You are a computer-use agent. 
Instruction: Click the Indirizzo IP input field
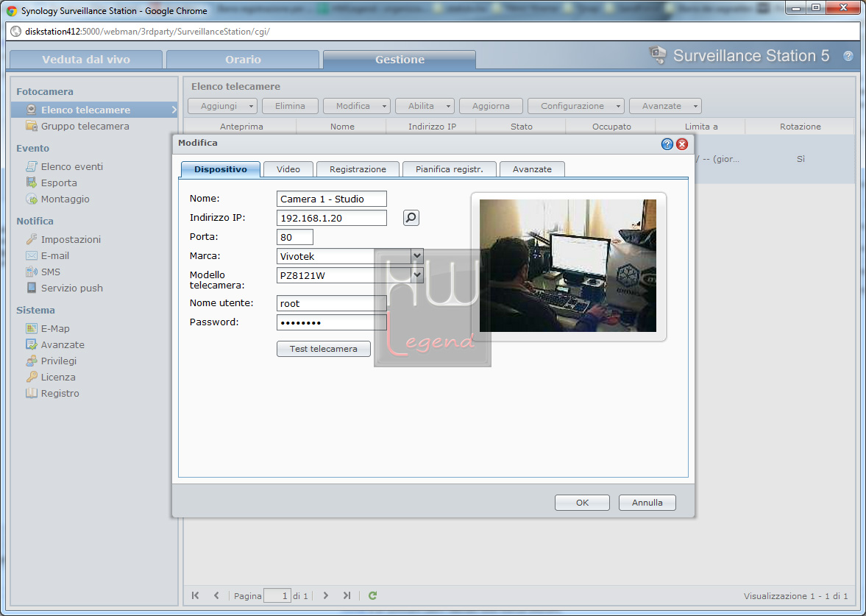click(x=331, y=218)
